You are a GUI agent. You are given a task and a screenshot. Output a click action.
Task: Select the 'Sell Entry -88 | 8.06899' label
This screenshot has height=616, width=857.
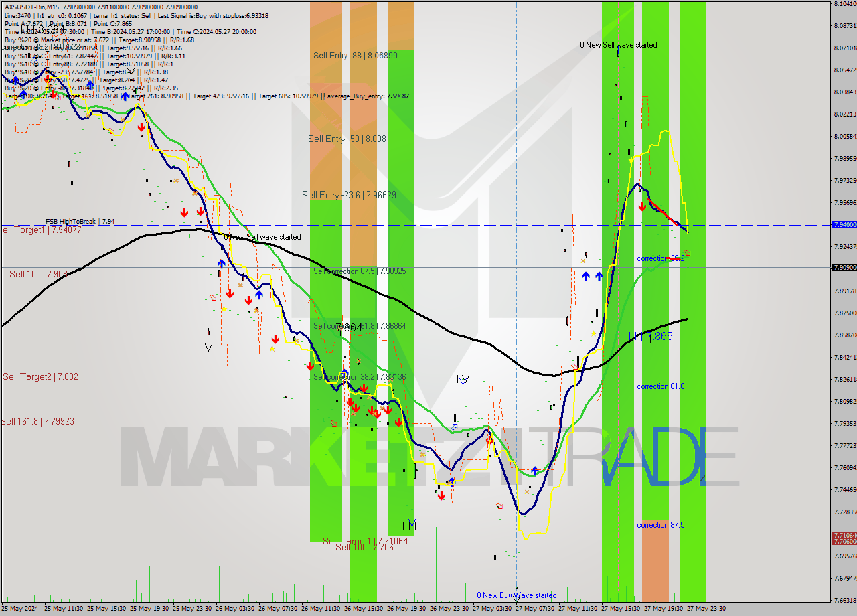point(355,56)
